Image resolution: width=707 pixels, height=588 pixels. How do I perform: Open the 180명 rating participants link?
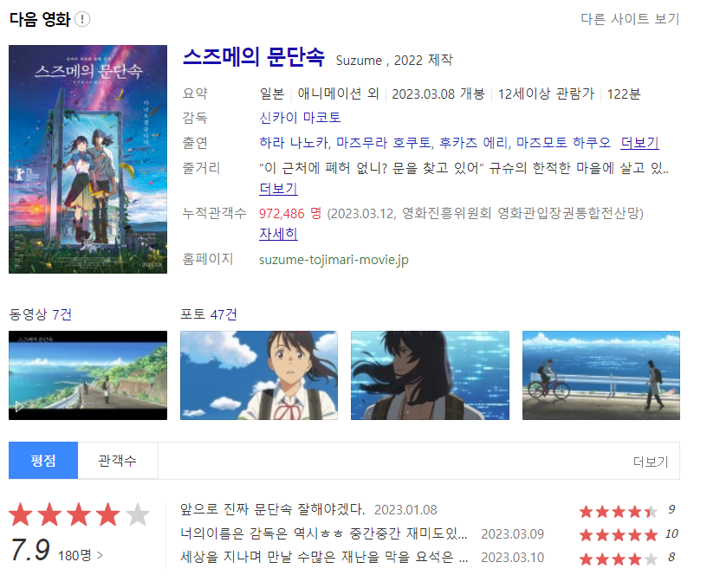[81, 556]
